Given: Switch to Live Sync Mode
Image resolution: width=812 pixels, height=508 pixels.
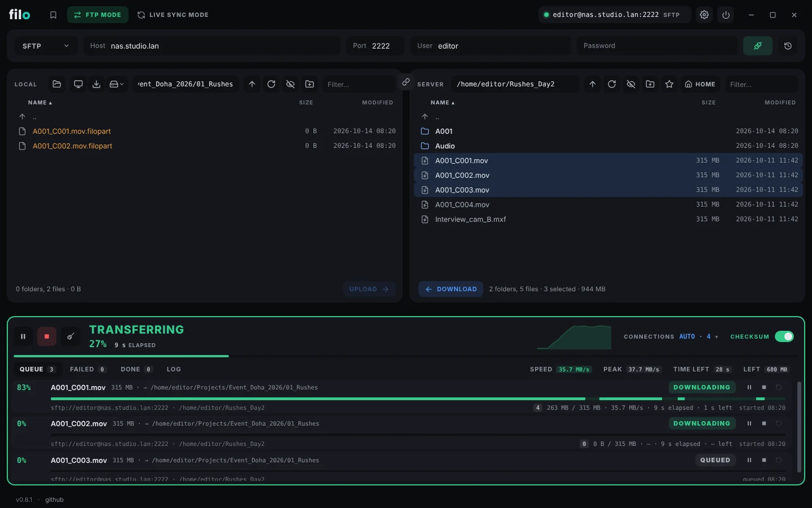Looking at the screenshot, I should point(173,15).
